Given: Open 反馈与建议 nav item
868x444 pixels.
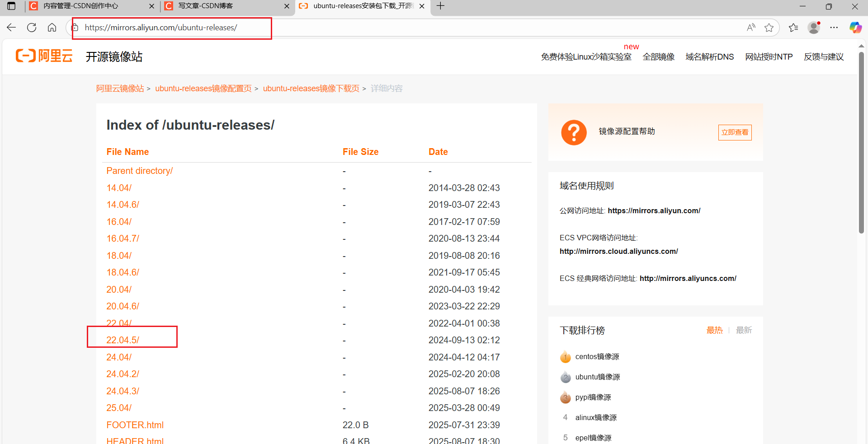Looking at the screenshot, I should (824, 57).
